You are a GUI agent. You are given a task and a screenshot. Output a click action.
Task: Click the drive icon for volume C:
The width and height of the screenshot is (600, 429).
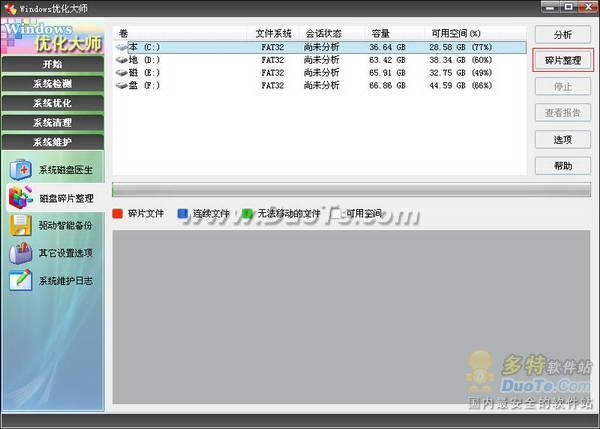pos(122,47)
